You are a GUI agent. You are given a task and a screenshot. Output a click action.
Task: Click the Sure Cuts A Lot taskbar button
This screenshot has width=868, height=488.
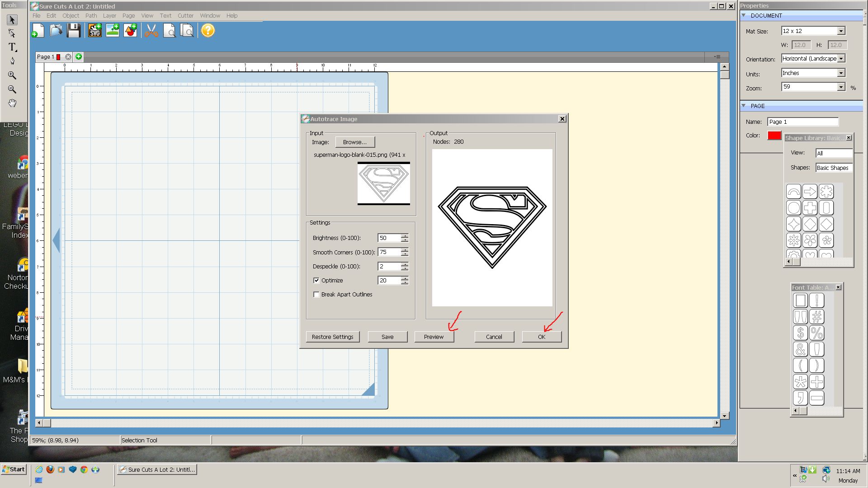point(157,469)
